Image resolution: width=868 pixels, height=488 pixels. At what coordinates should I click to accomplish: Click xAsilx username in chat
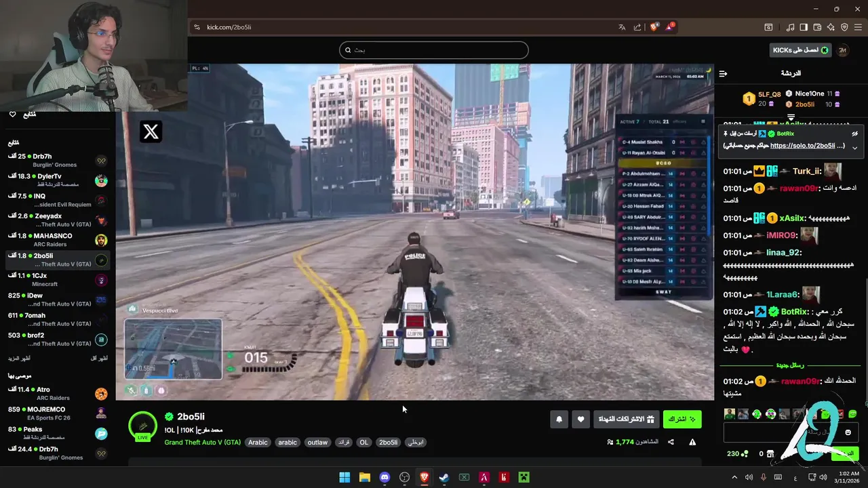792,218
